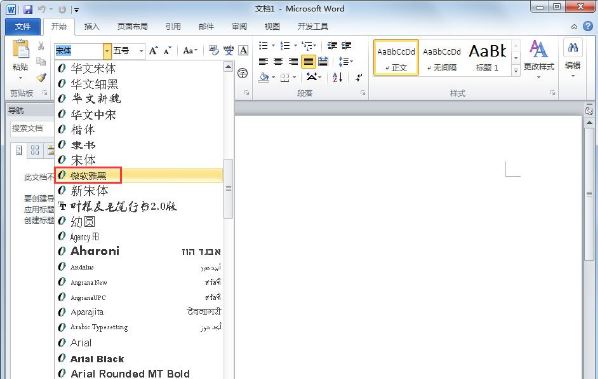The image size is (598, 379).
Task: Click the 搜索文档 search box in navigation pane
Action: [x=32, y=128]
